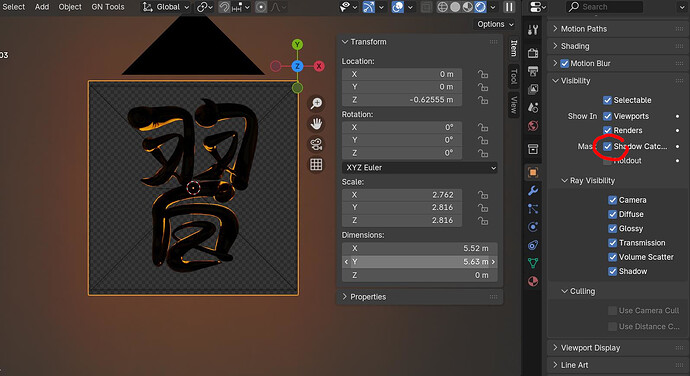Toggle Shadow Catcher mask checkbox
The image size is (690, 376).
[607, 146]
